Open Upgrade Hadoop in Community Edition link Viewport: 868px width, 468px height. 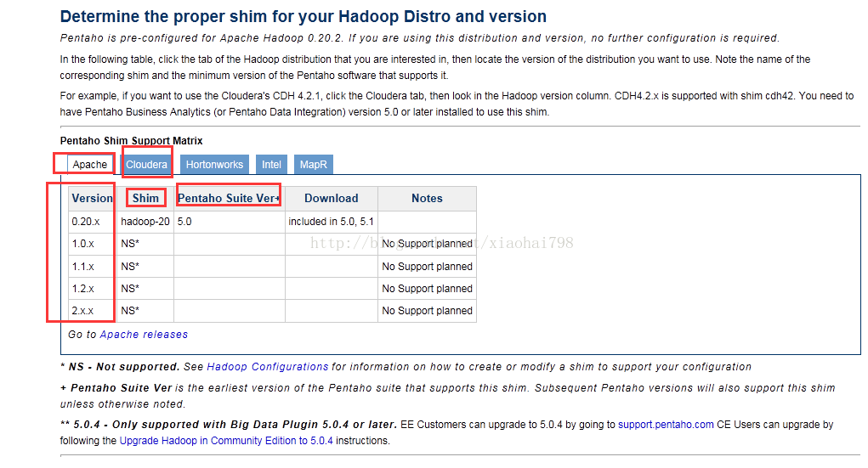click(226, 440)
